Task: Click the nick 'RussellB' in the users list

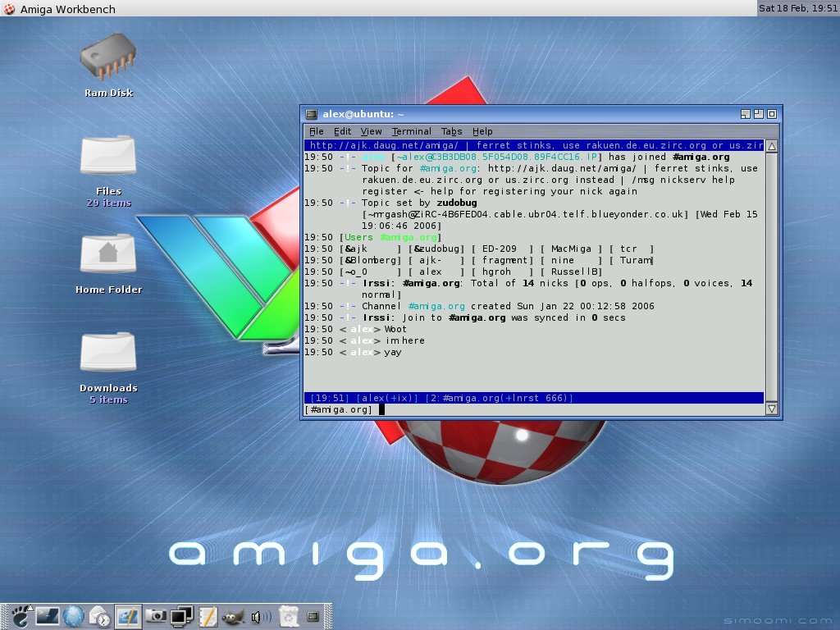Action: (574, 272)
